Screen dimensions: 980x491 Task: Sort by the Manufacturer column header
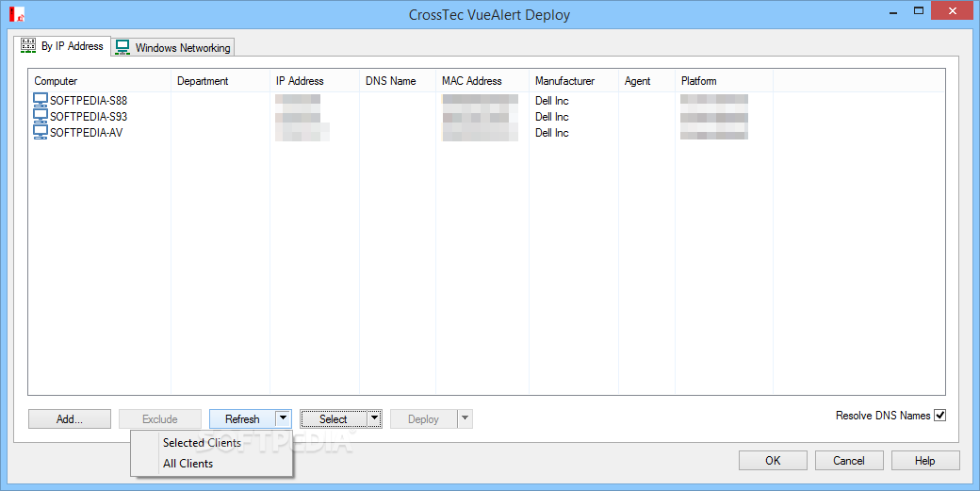574,81
